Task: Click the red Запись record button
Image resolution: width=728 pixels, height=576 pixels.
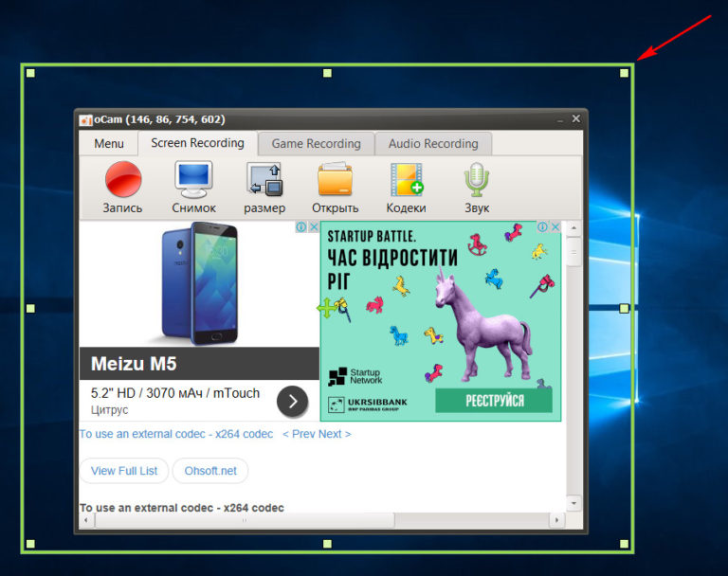Action: coord(122,180)
